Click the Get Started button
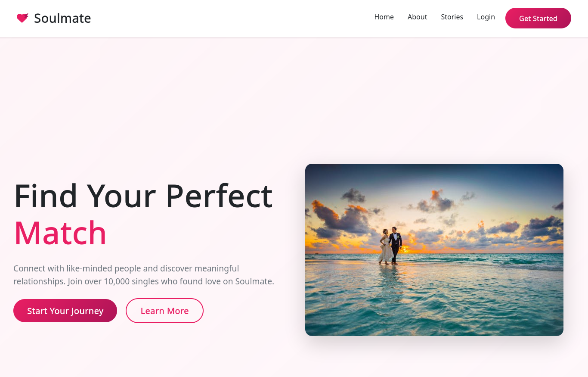The image size is (588, 377). click(538, 18)
